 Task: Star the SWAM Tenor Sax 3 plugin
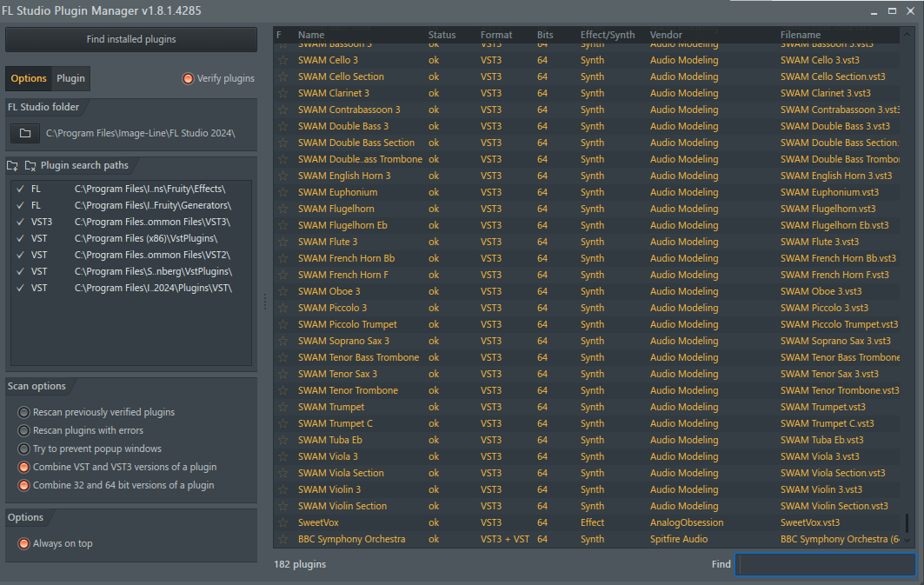pos(283,374)
